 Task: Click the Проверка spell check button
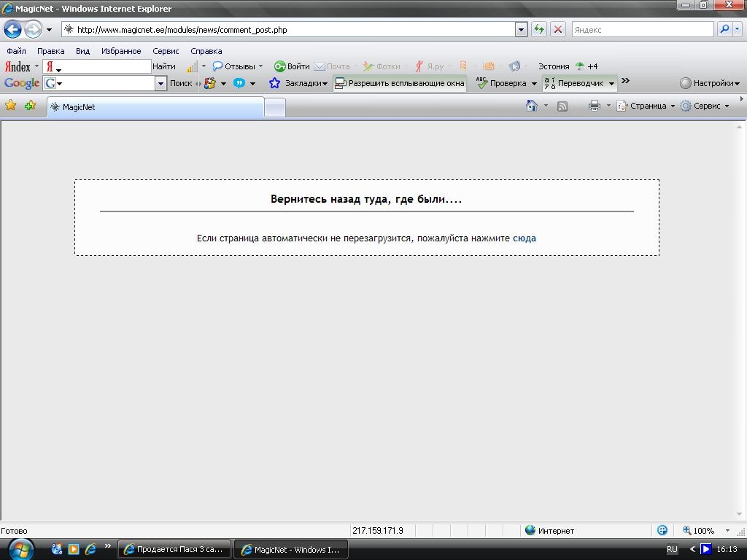[502, 83]
